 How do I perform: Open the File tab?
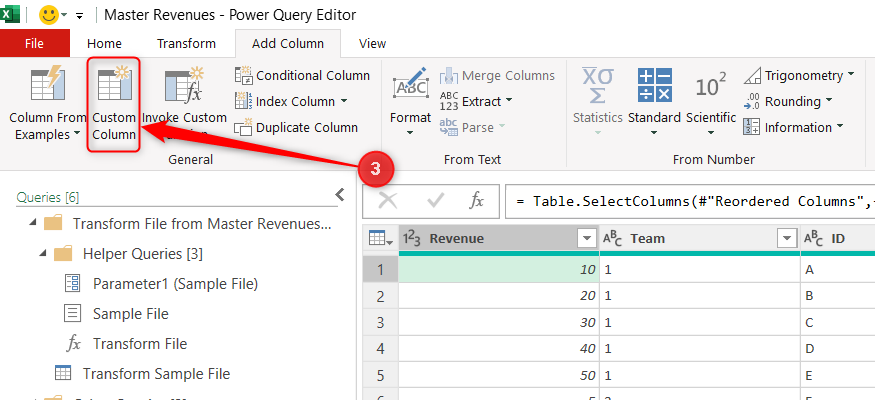(x=35, y=43)
